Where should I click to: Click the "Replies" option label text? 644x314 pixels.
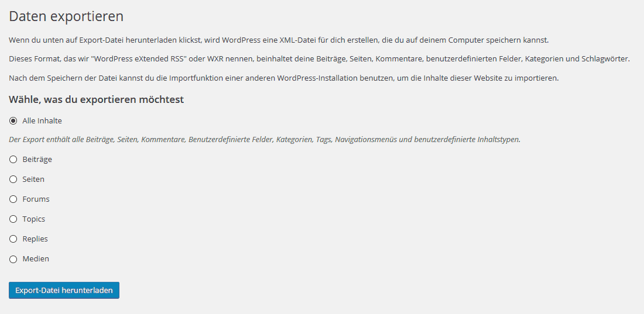[x=35, y=239]
